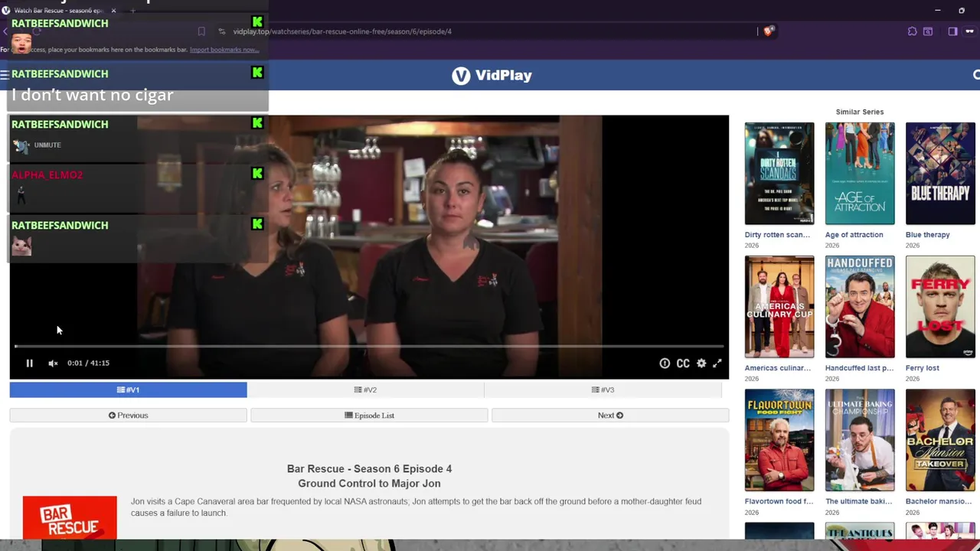This screenshot has height=551, width=980.
Task: Click Brave Shields icon in address bar
Action: tap(769, 31)
